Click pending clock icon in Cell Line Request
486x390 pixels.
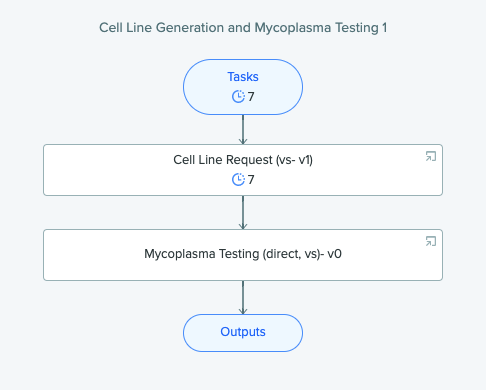(x=238, y=180)
